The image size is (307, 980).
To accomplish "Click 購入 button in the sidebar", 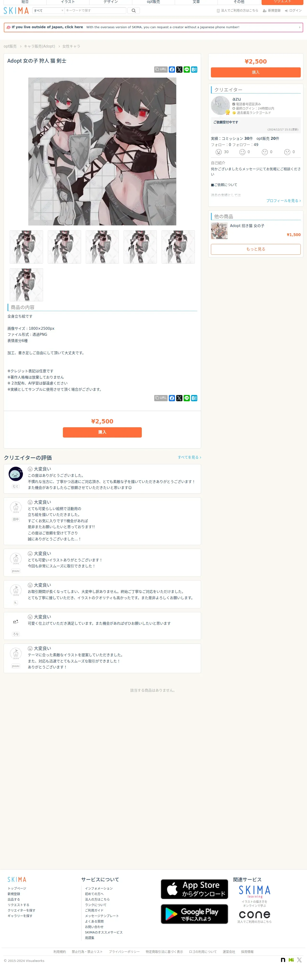I will 256,72.
